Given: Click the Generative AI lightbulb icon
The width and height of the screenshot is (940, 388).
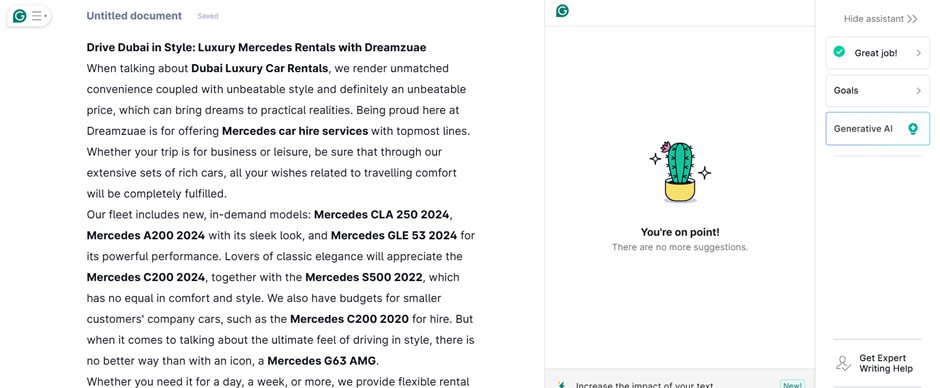Looking at the screenshot, I should point(913,128).
